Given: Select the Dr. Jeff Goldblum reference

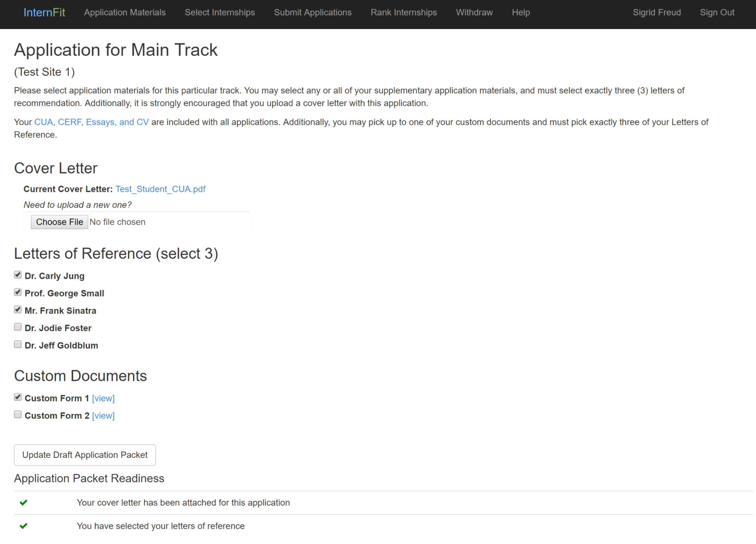Looking at the screenshot, I should click(x=18, y=344).
